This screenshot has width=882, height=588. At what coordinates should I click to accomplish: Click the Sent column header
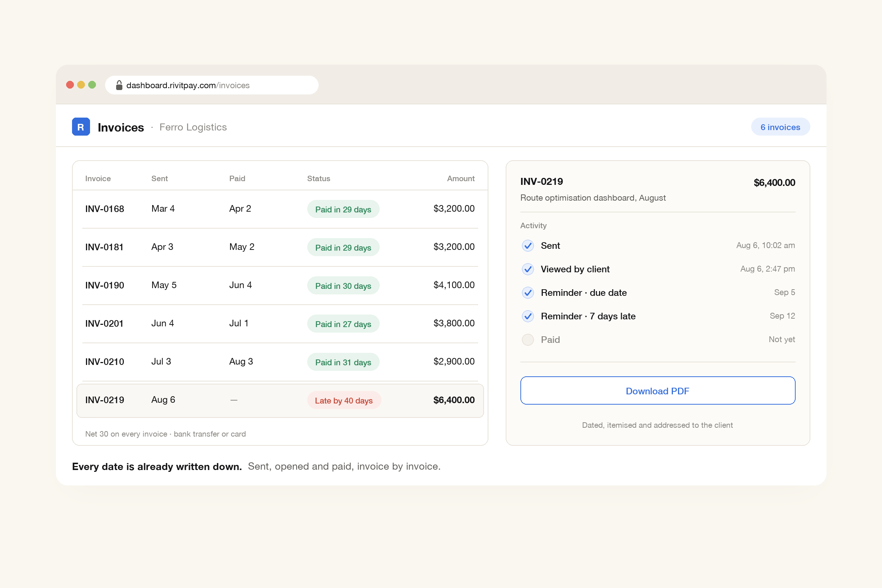[159, 179]
